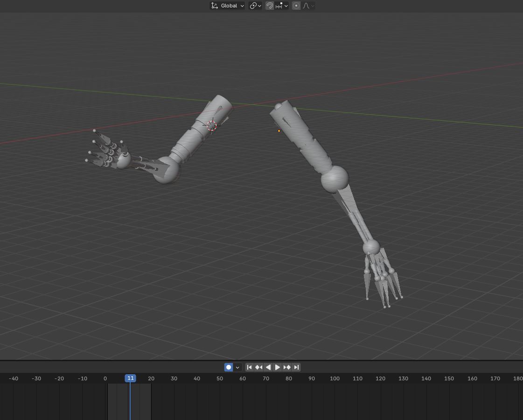
Task: Click the orange object origin dot
Action: coord(279,131)
